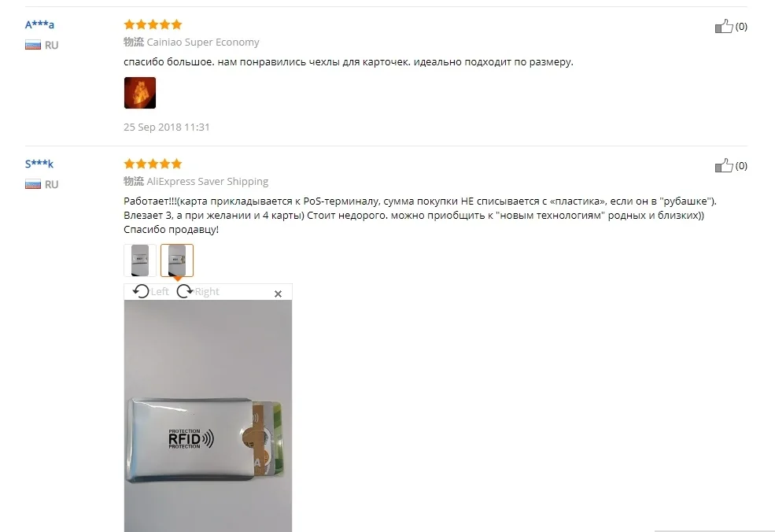This screenshot has width=775, height=532.
Task: Click the helpful count (0) on S***k's review
Action: (741, 165)
